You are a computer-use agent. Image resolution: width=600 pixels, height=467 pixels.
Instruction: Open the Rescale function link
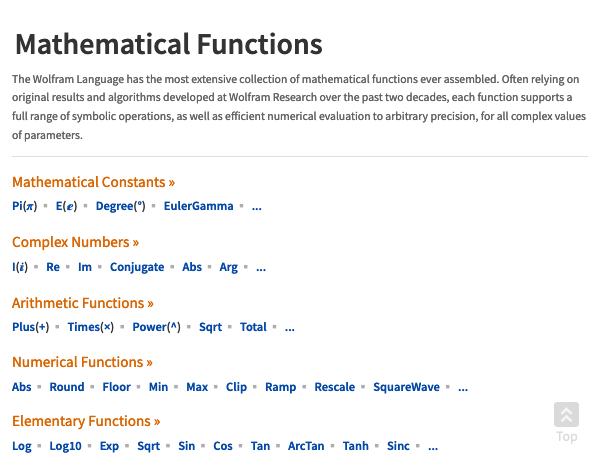pyautogui.click(x=335, y=387)
